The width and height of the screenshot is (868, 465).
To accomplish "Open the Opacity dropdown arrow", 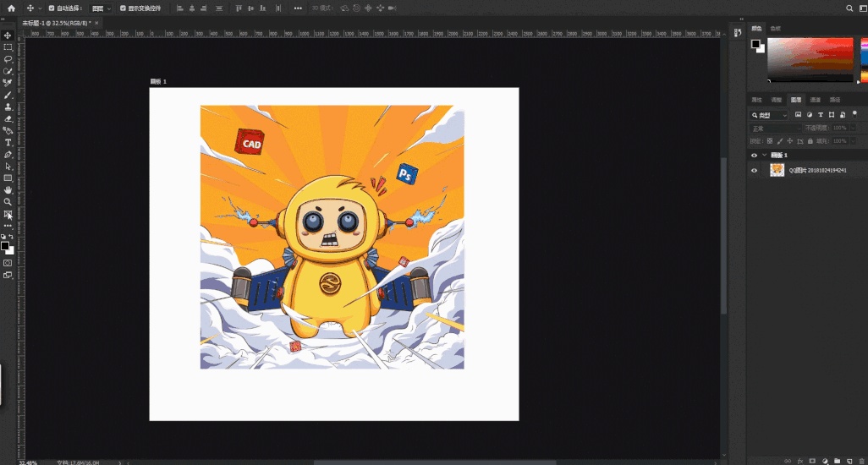I will (x=853, y=128).
